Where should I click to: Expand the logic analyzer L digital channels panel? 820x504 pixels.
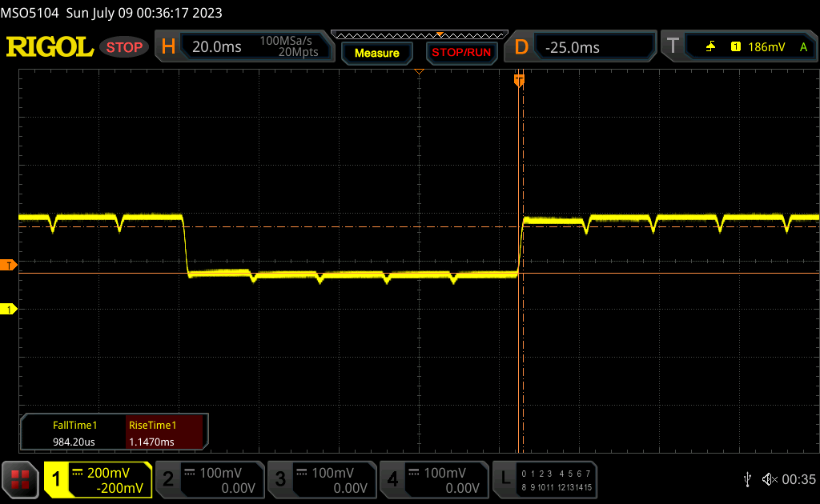tap(547, 479)
